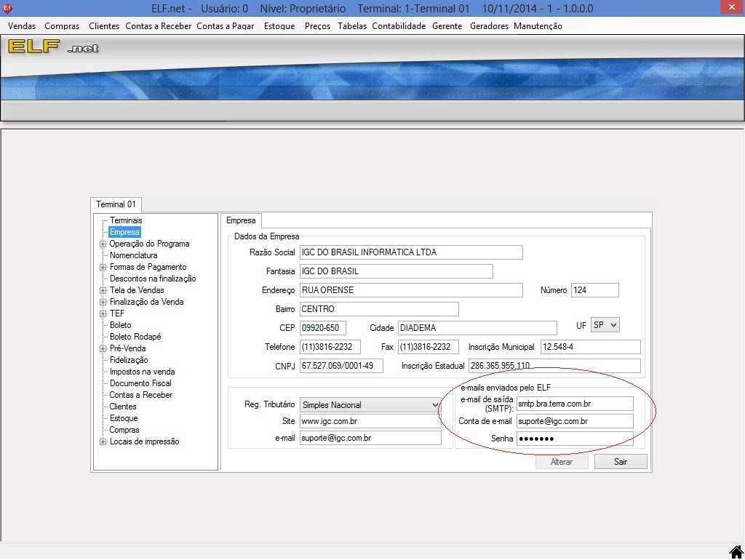Click the Fantasia field
745x560 pixels.
(397, 271)
